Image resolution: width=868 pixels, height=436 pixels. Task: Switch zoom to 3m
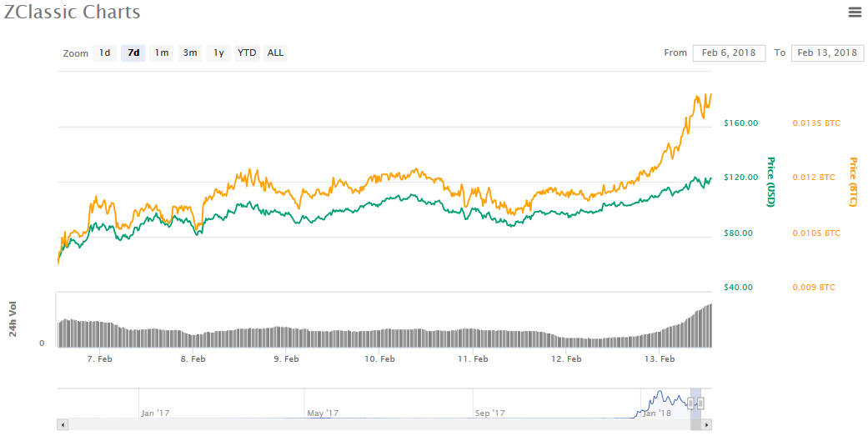point(190,53)
